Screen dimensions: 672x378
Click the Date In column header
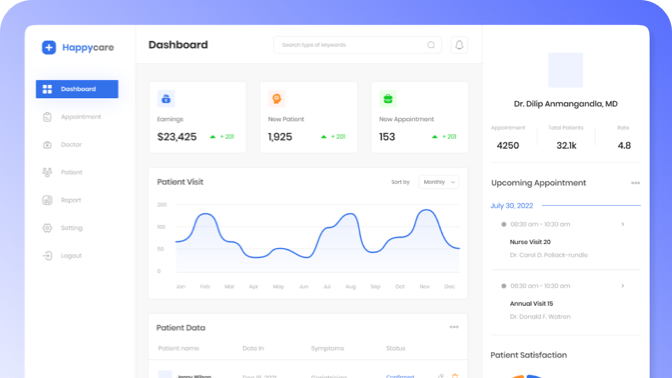[x=253, y=348]
